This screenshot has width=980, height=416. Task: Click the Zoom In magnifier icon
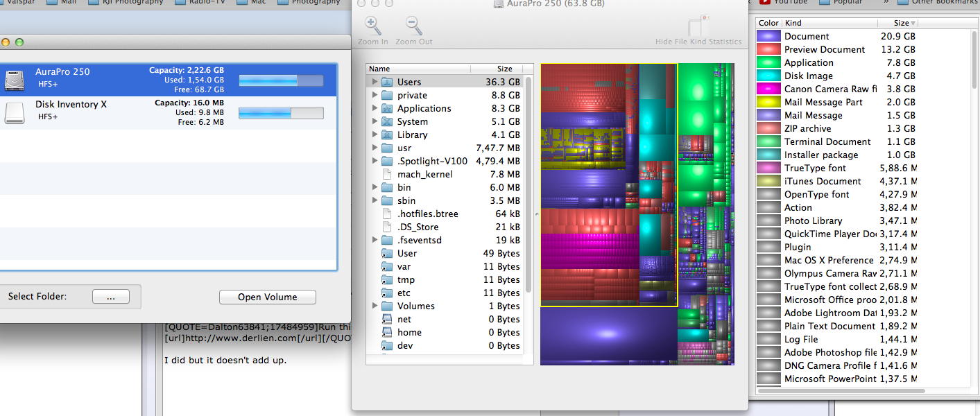pyautogui.click(x=373, y=26)
